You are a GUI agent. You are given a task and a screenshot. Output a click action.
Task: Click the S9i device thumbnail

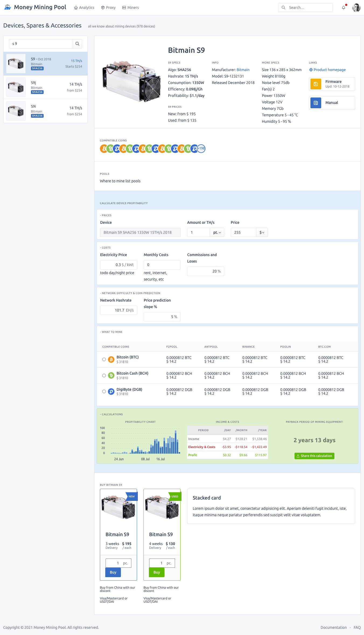coord(16,111)
